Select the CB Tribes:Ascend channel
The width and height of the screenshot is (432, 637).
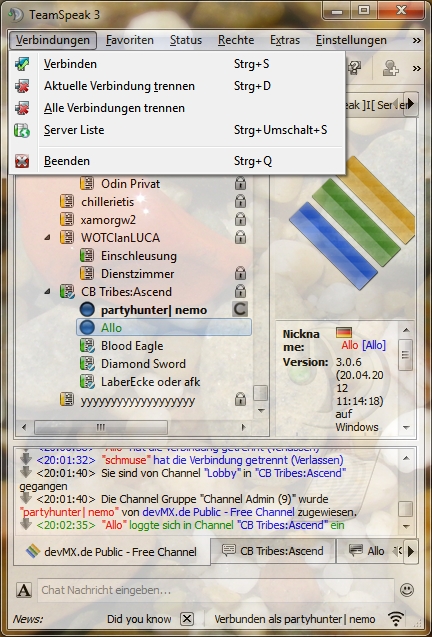click(x=126, y=292)
